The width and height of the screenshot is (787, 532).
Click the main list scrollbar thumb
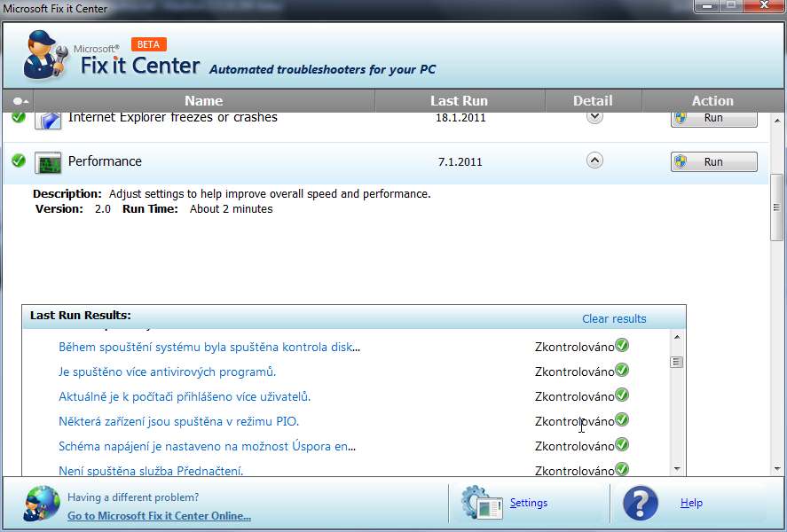(776, 207)
